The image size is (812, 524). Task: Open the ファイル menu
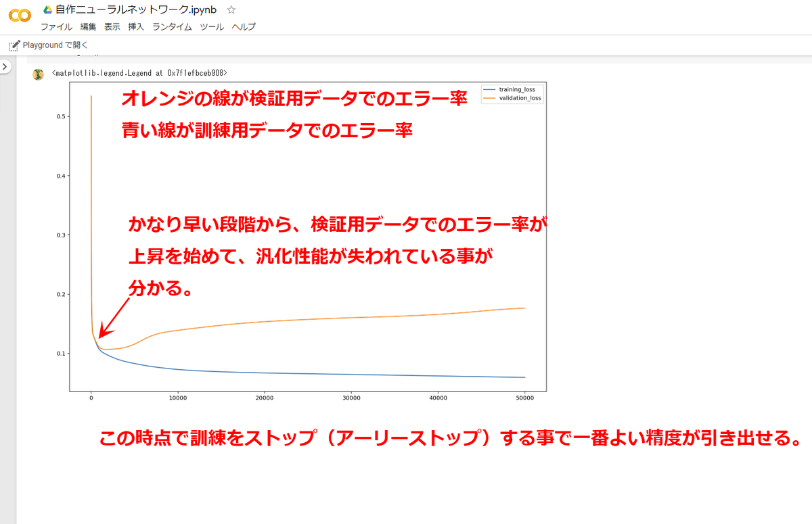(56, 27)
